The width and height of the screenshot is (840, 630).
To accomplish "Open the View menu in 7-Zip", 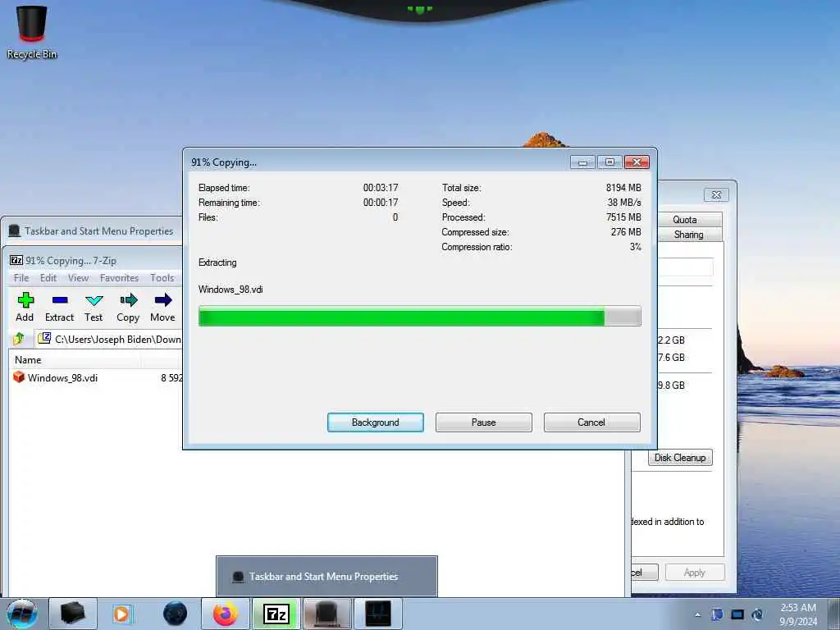I will pyautogui.click(x=78, y=277).
